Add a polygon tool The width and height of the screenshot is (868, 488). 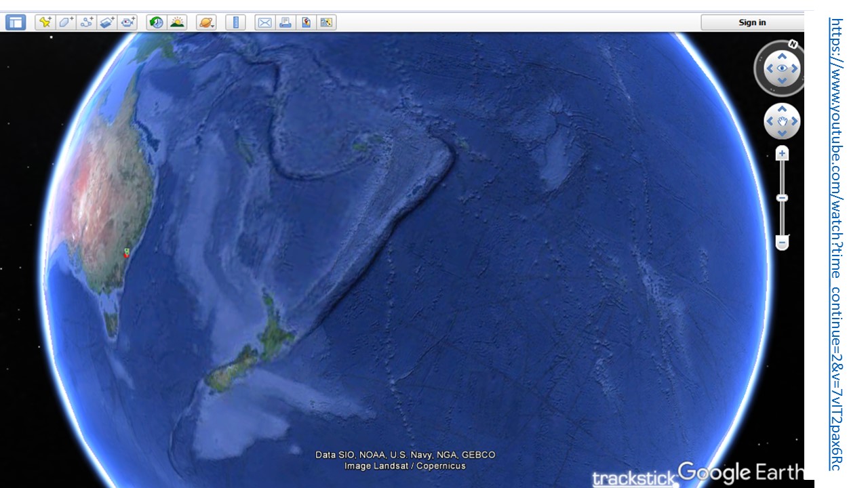pyautogui.click(x=65, y=22)
